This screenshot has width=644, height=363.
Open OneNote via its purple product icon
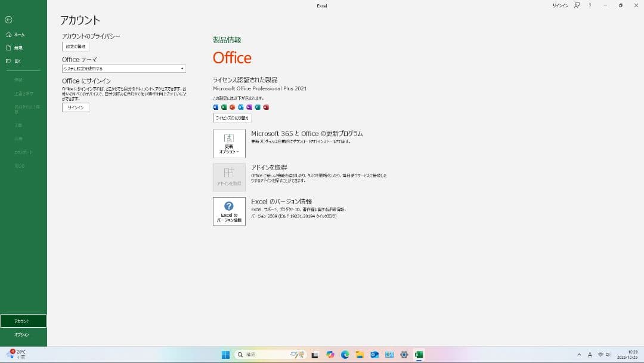pos(249,107)
